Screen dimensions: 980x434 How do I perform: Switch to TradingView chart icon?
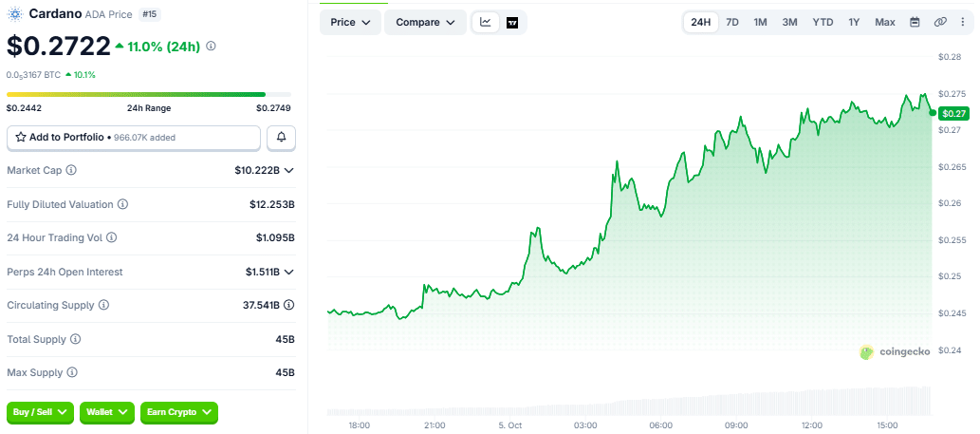coord(512,23)
